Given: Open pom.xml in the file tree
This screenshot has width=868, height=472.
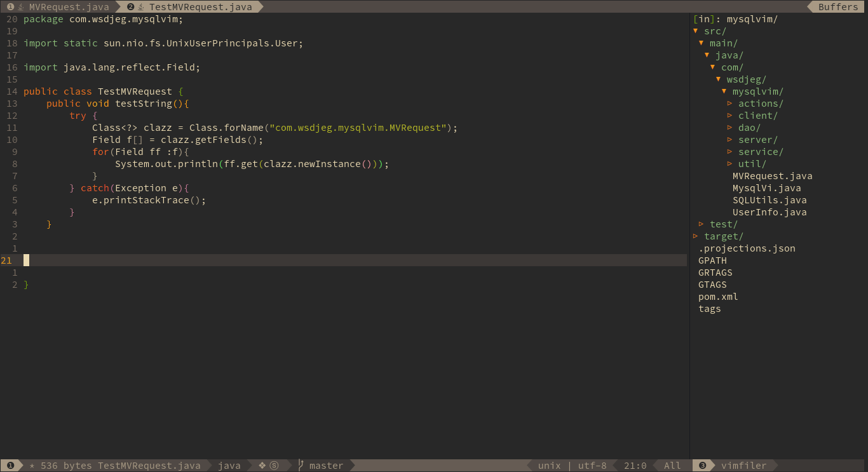Looking at the screenshot, I should 718,297.
